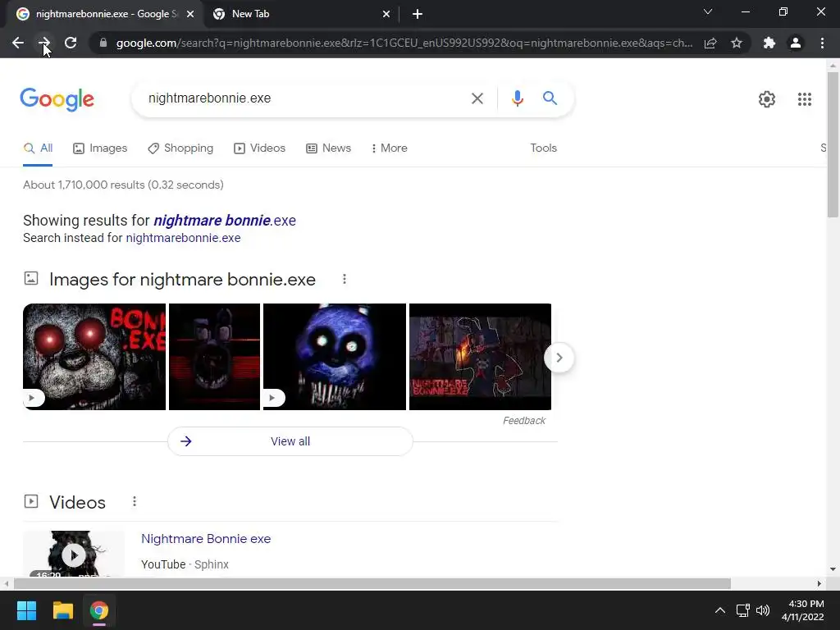Switch to the New Tab tab
This screenshot has height=630, width=840.
(302, 15)
